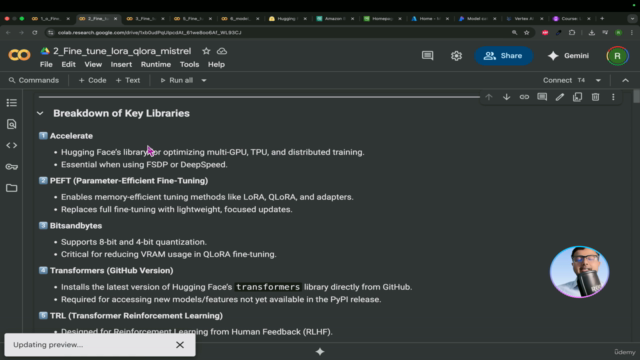
Task: Mirror cell in tab icon
Action: 578,97
